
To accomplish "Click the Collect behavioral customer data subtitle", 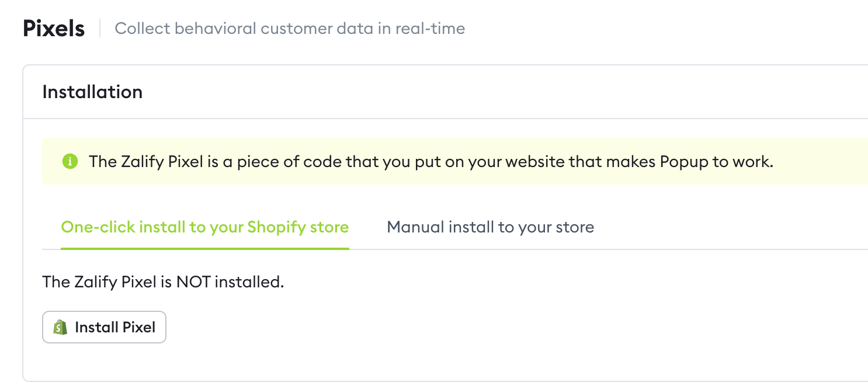I will pos(290,29).
